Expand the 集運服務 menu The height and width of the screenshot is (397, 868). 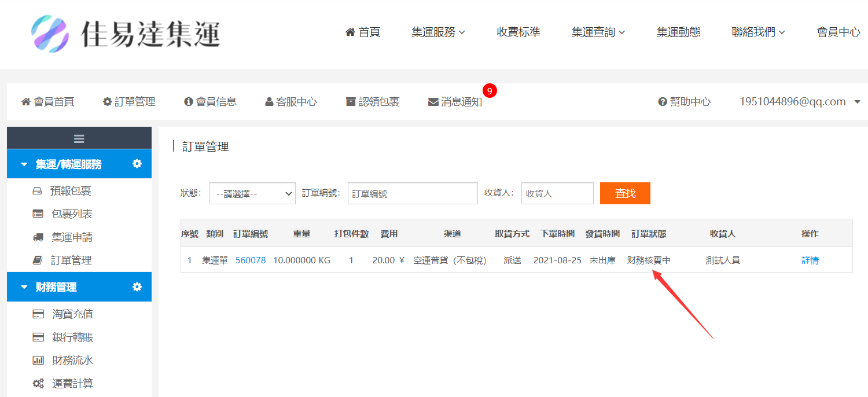point(438,32)
